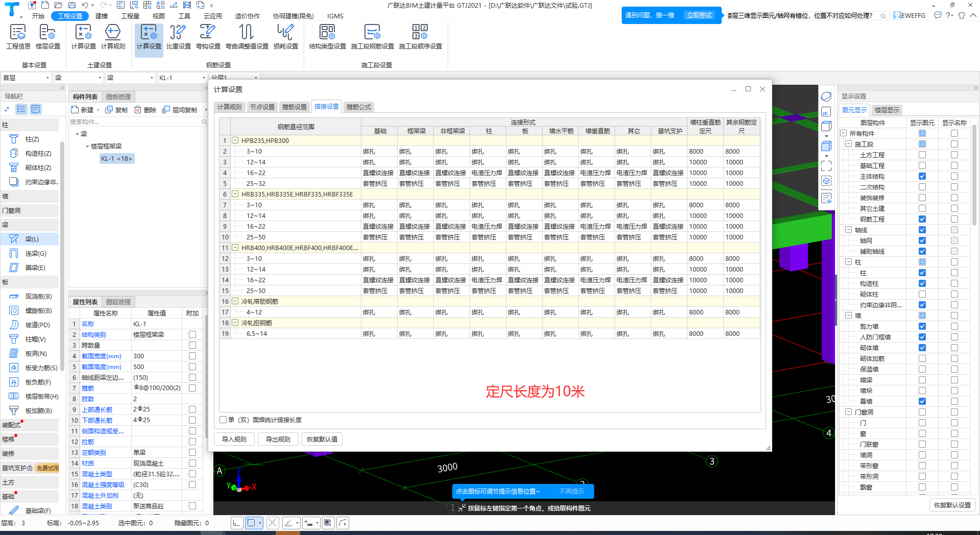The height and width of the screenshot is (535, 980).
Task: Uncheck 剪力墙 显示图元 checkbox
Action: (922, 326)
